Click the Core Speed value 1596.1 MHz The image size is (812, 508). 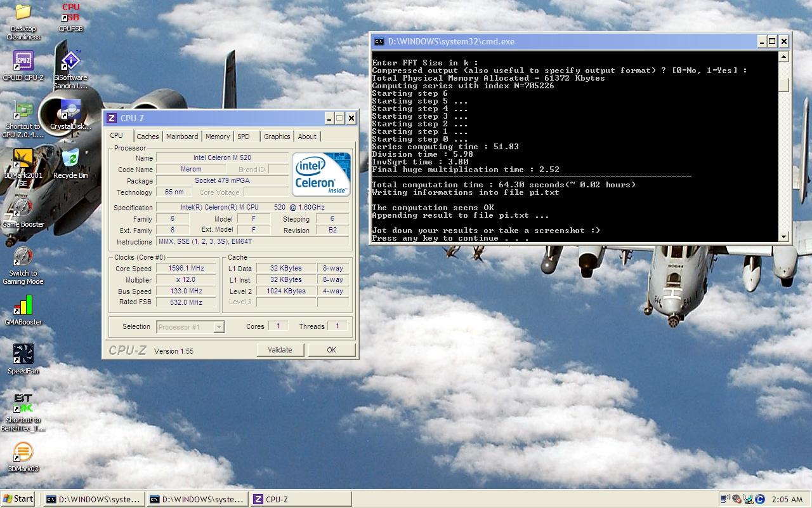click(186, 269)
